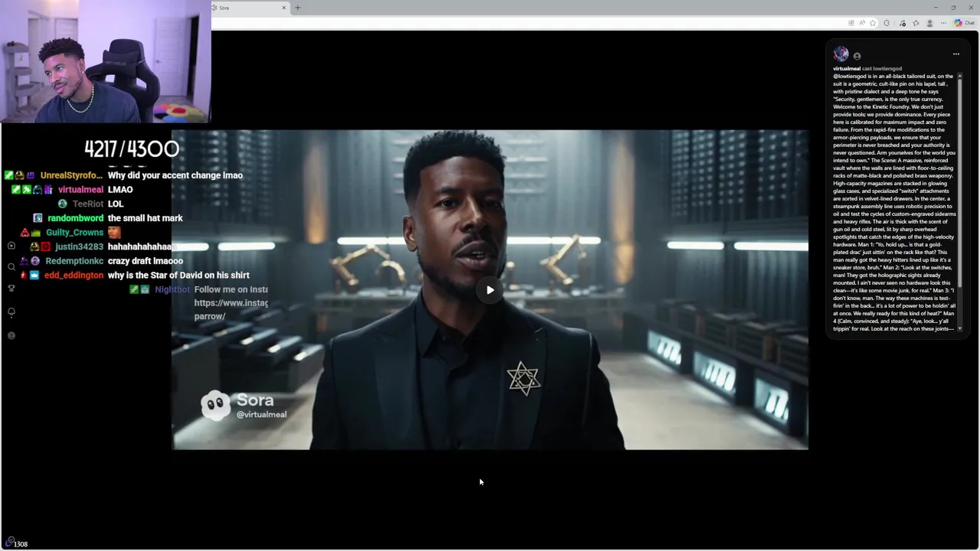Click the @virtualmeal handle on the video
The width and height of the screenshot is (980, 551).
click(x=262, y=415)
